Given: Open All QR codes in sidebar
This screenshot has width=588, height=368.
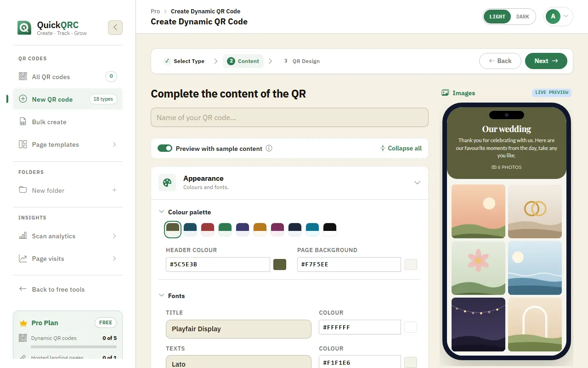Looking at the screenshot, I should click(x=68, y=76).
